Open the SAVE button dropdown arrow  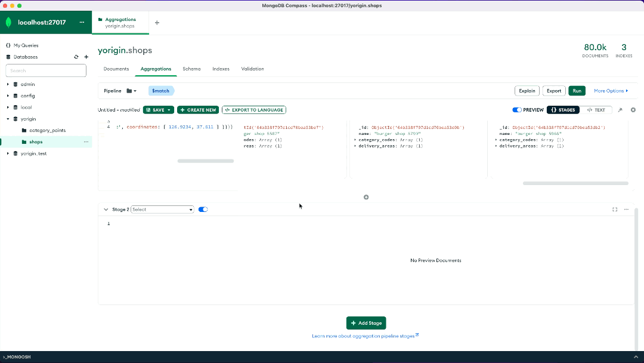[169, 110]
